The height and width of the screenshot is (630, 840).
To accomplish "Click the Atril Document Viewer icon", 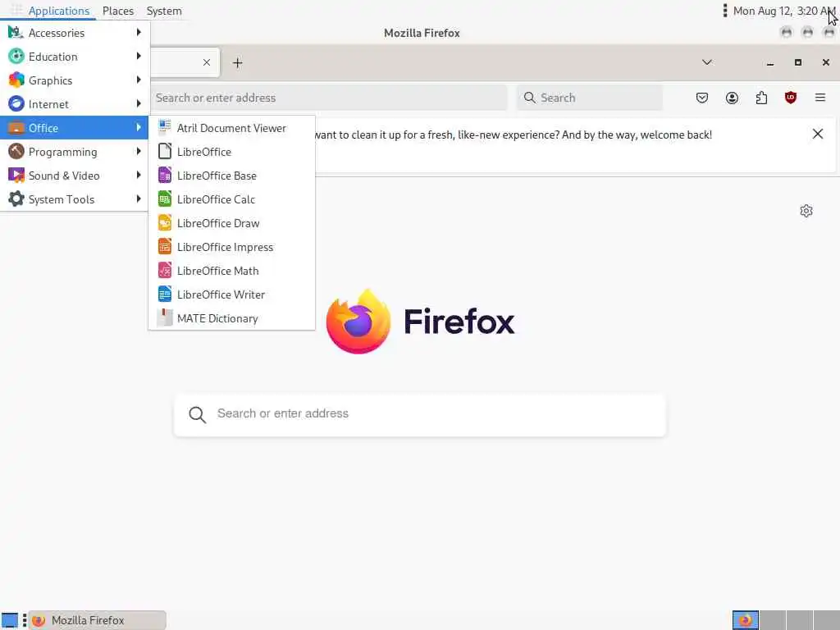I will [164, 127].
